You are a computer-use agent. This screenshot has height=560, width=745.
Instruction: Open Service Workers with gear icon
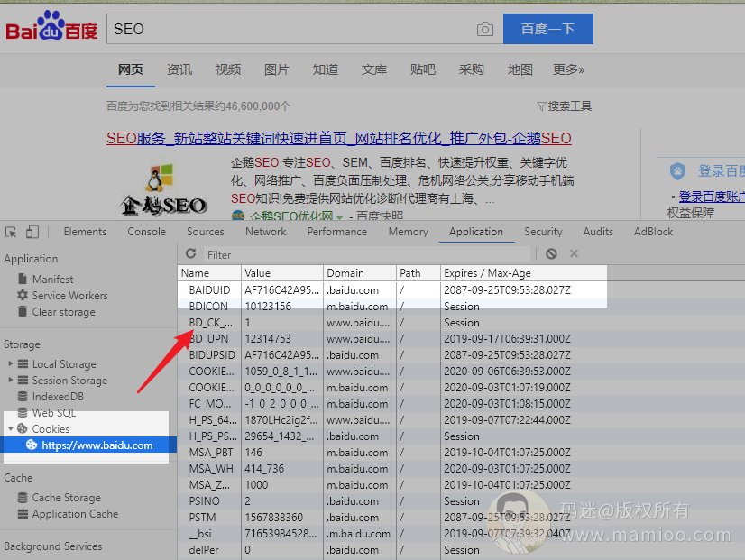point(69,296)
